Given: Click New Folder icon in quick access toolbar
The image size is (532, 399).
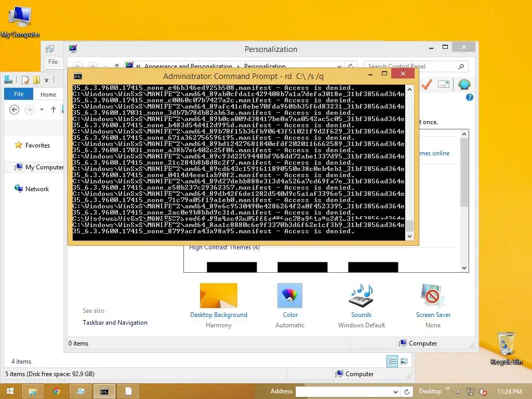Looking at the screenshot, I should 36,80.
